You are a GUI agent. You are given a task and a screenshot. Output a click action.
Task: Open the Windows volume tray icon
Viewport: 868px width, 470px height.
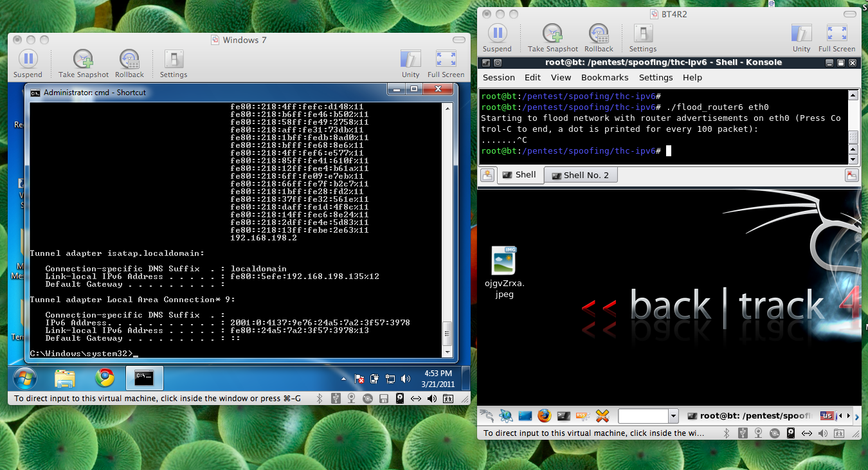[x=406, y=379]
